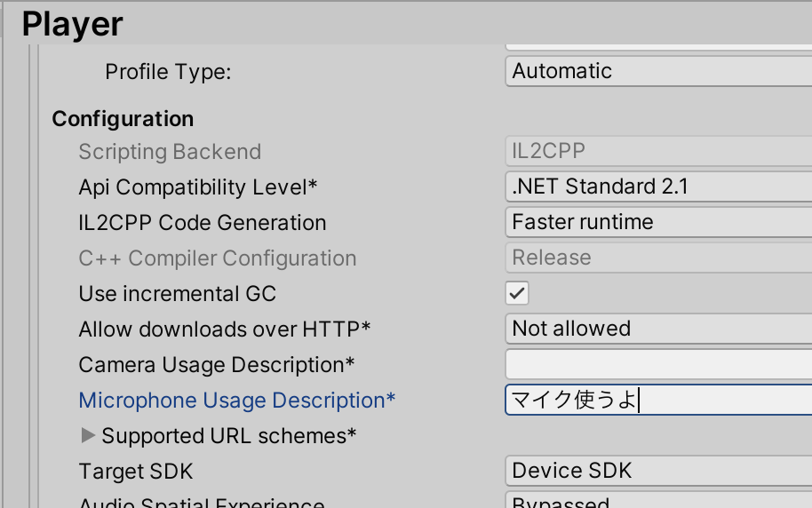Click the Configuration section heading
This screenshot has width=812, height=508.
(123, 119)
